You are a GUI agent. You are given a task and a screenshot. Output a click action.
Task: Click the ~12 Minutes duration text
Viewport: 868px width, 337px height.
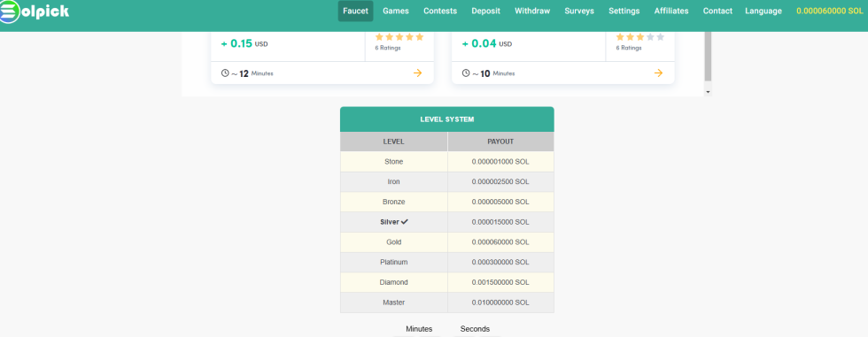(252, 73)
